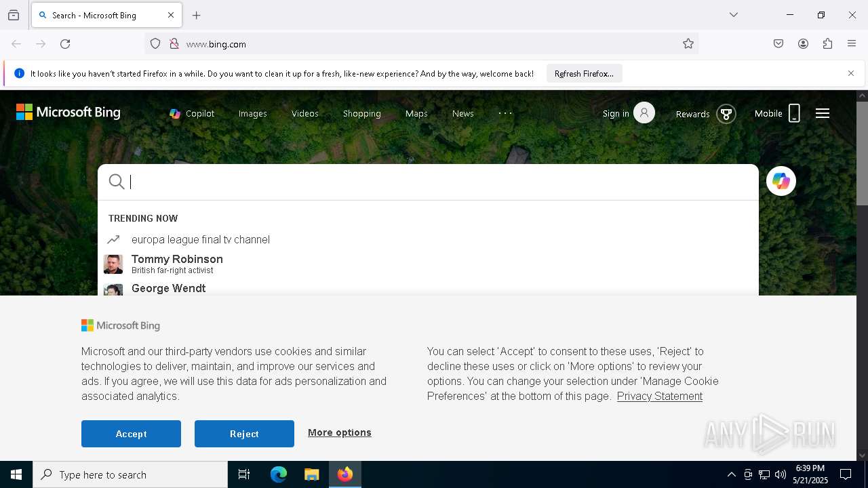Click the user avatar icon
This screenshot has width=868, height=488.
(644, 113)
